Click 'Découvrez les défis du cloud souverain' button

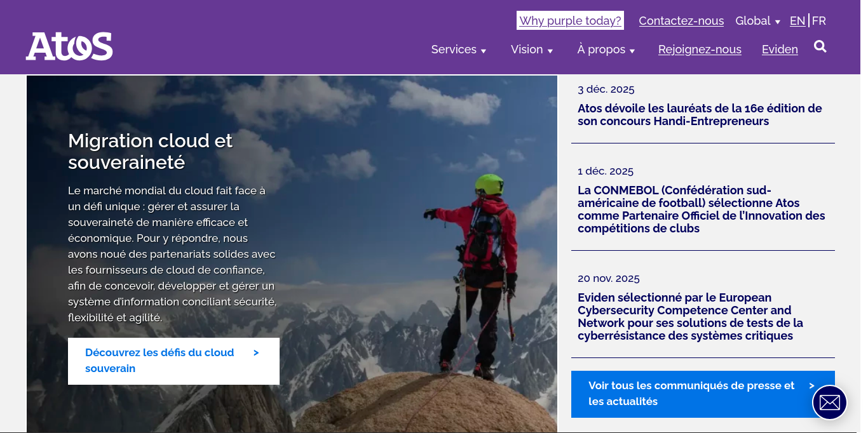173,361
